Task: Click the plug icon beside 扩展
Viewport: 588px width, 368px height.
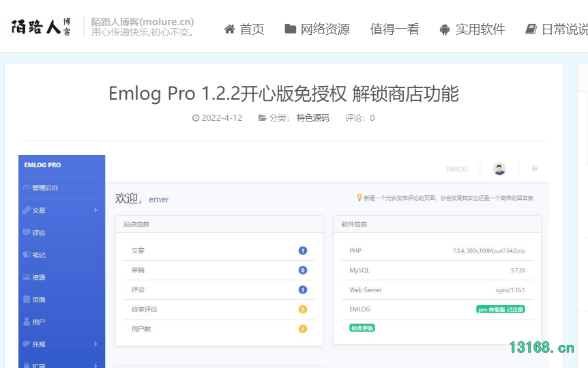Action: tap(26, 365)
